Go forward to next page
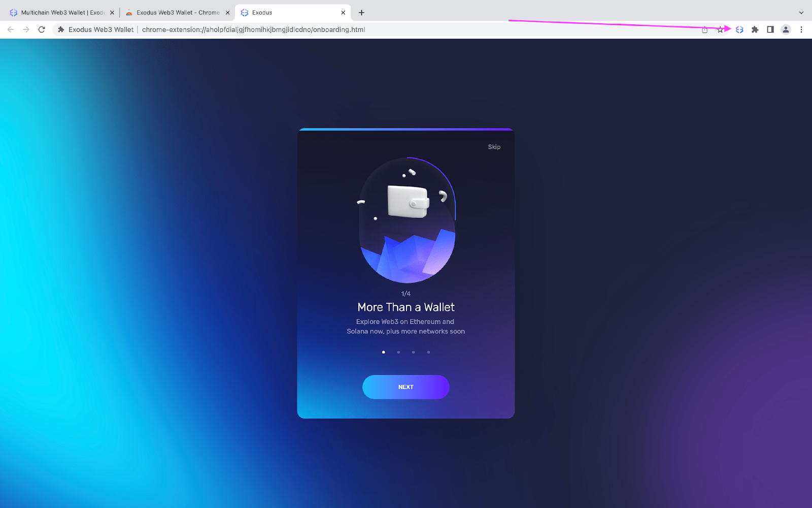Viewport: 812px width, 508px height. pos(26,29)
